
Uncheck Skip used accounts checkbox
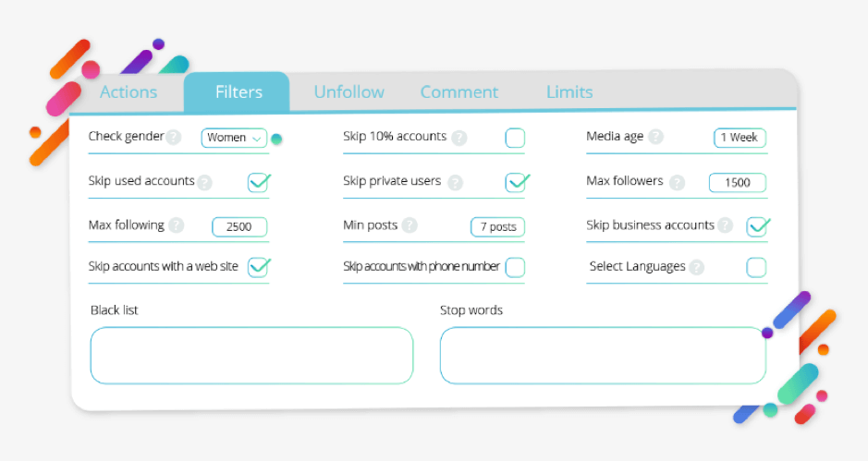point(258,182)
